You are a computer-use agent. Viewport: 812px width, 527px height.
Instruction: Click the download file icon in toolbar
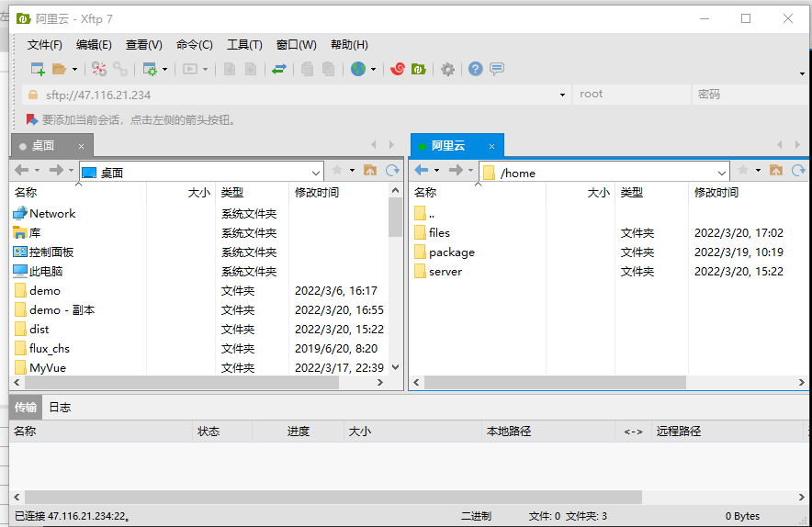click(251, 69)
